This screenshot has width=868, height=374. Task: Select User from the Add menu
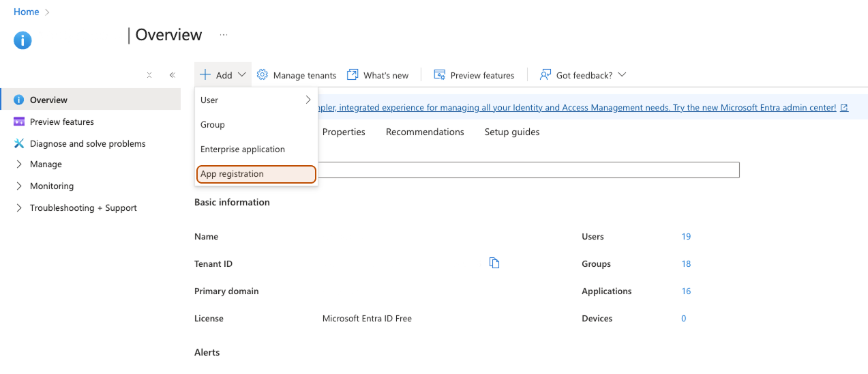[x=256, y=100]
